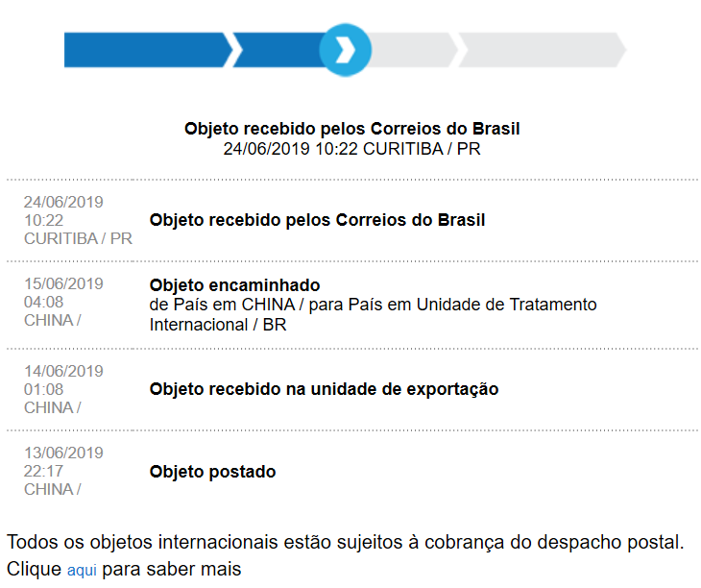701x588 pixels.
Task: Open the 'aqui' link
Action: click(82, 571)
